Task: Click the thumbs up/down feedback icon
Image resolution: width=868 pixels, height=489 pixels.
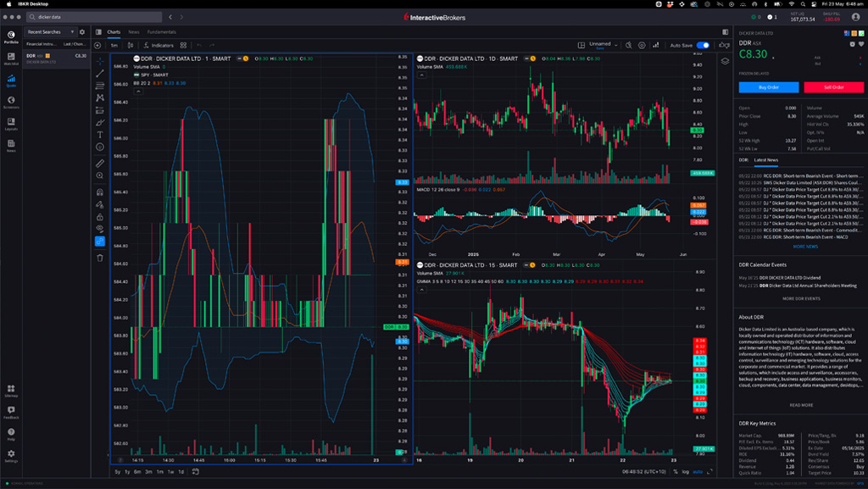Action: tap(724, 46)
